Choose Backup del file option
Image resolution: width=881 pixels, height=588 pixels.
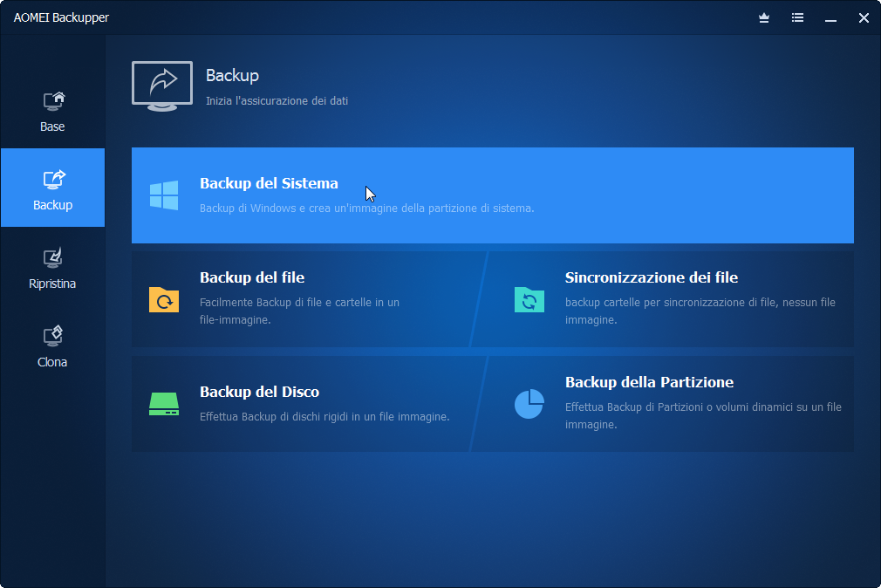[252, 277]
